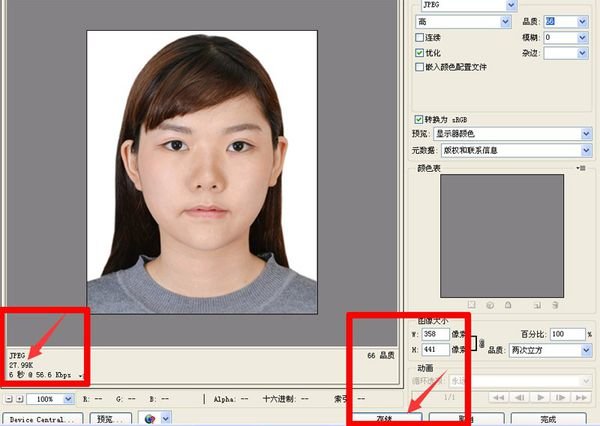Click the H height field showing 441
This screenshot has height=426, width=600.
point(435,349)
